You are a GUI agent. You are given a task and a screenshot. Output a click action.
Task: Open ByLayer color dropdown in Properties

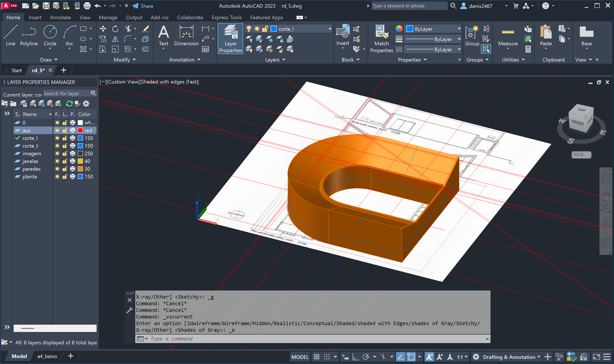(x=459, y=29)
